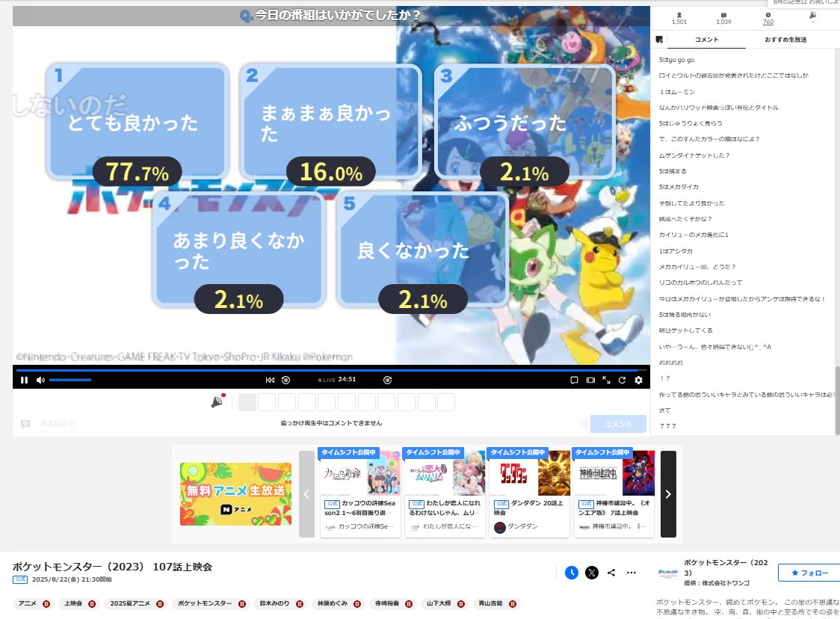Open the 神椿市建設中 7話上映会 card
Image resolution: width=840 pixels, height=619 pixels.
[614, 492]
